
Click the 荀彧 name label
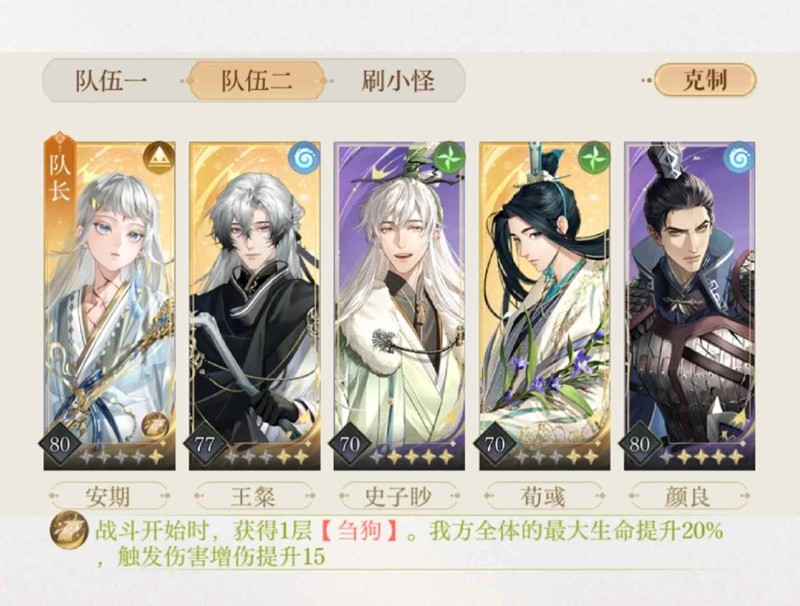544,496
